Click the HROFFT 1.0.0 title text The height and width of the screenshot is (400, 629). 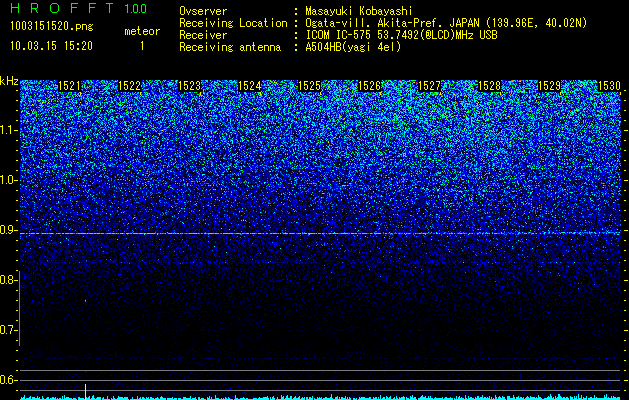(79, 8)
